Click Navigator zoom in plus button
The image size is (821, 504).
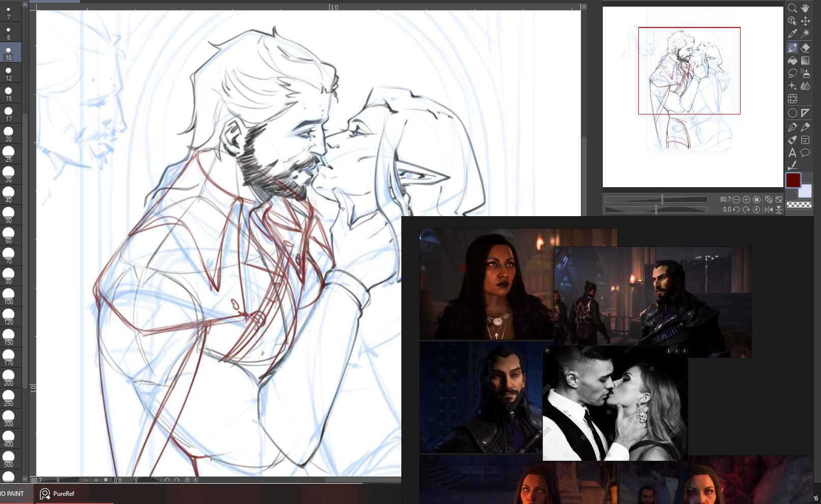click(746, 199)
